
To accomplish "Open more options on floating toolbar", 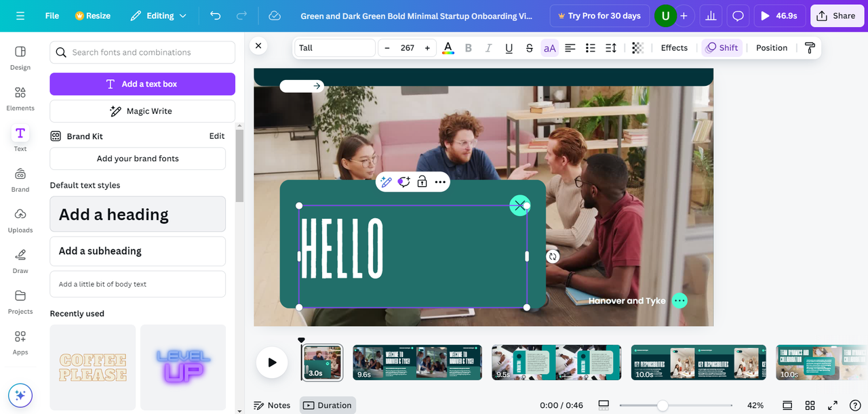I will (x=440, y=182).
